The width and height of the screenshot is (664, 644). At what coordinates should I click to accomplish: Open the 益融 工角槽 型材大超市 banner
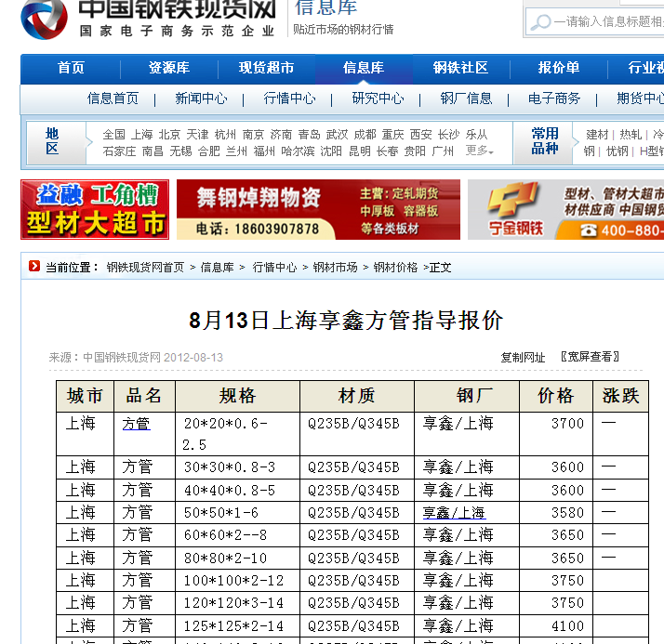[x=95, y=209]
